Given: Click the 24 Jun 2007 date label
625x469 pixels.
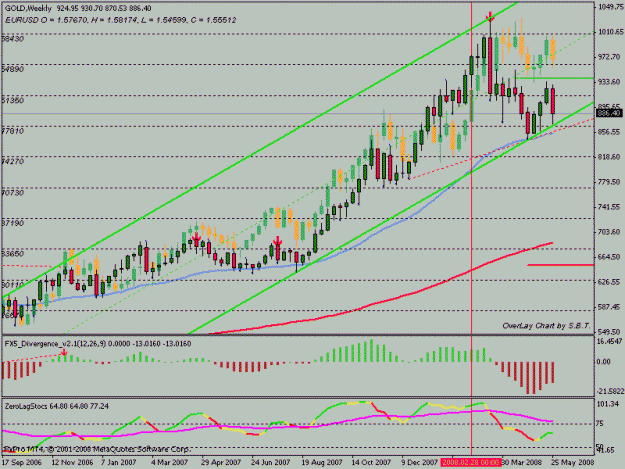Looking at the screenshot, I should point(271,462).
